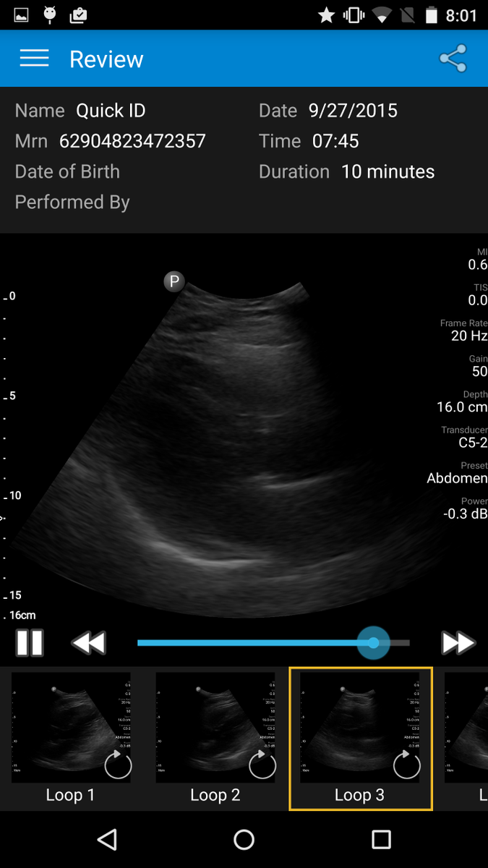Tap the star icon in status bar
The height and width of the screenshot is (868, 488).
coord(326,14)
